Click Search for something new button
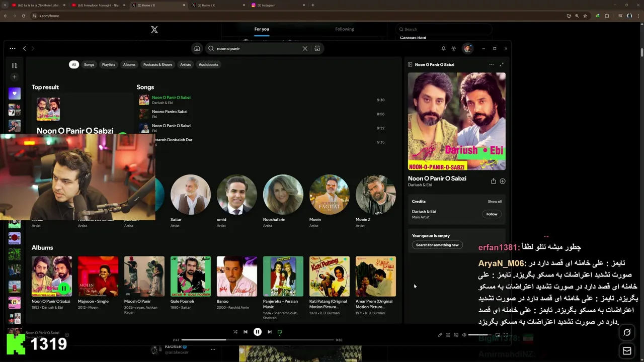The width and height of the screenshot is (644, 362). click(x=437, y=245)
